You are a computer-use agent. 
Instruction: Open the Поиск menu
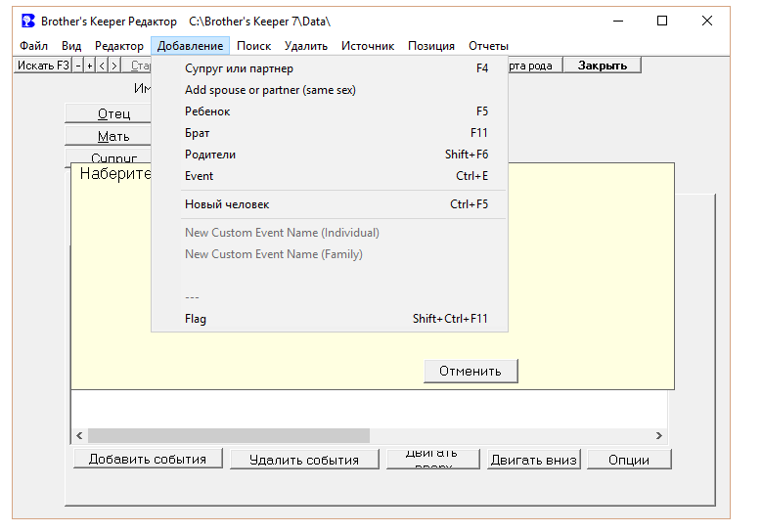(x=253, y=46)
